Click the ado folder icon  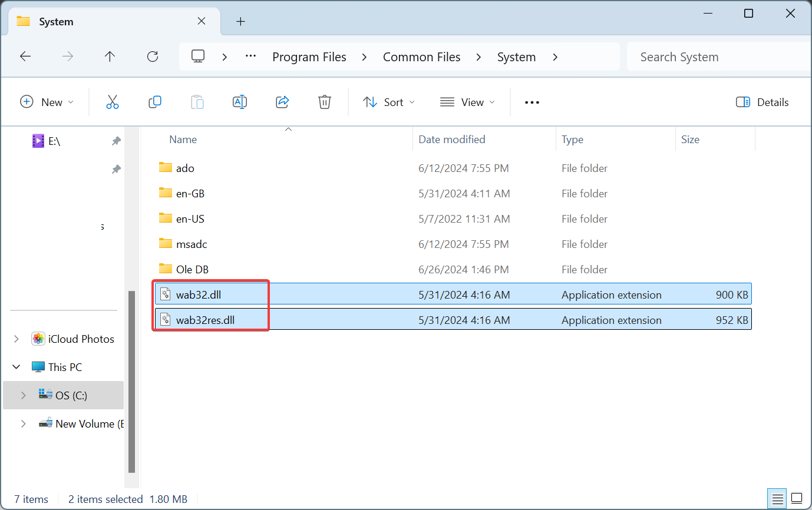166,168
